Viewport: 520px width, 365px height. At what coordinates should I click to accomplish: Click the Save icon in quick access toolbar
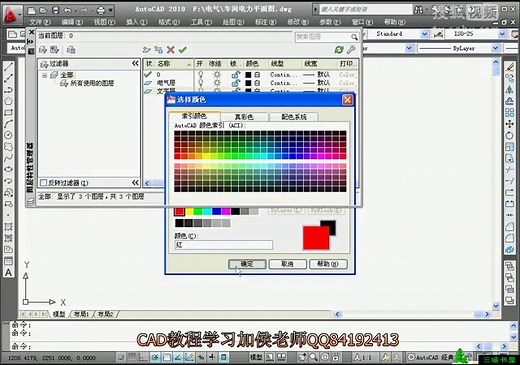[x=56, y=11]
